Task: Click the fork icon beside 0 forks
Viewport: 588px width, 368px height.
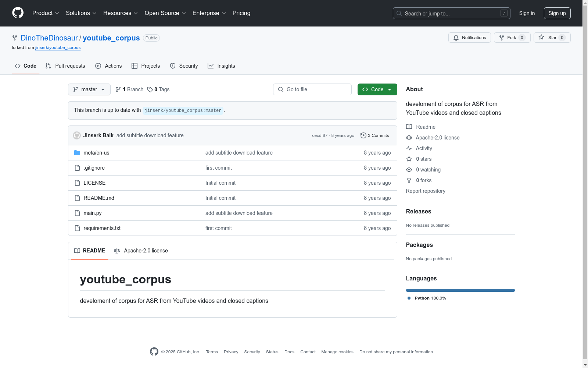Action: [x=409, y=180]
